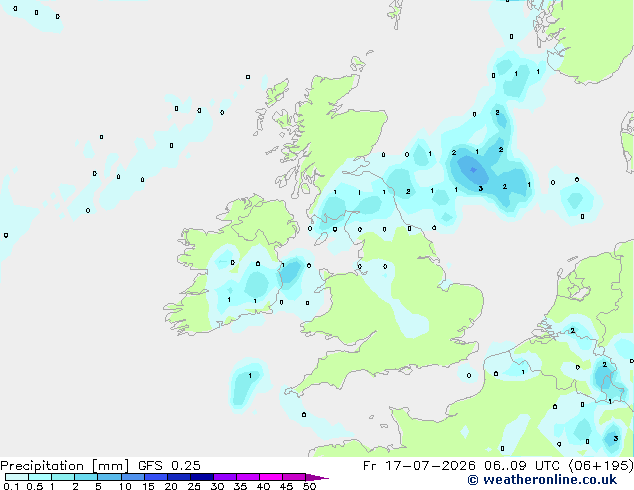The image size is (634, 490).
Task: Click the purple arrow tip past legend value 50
Action: pos(317,477)
